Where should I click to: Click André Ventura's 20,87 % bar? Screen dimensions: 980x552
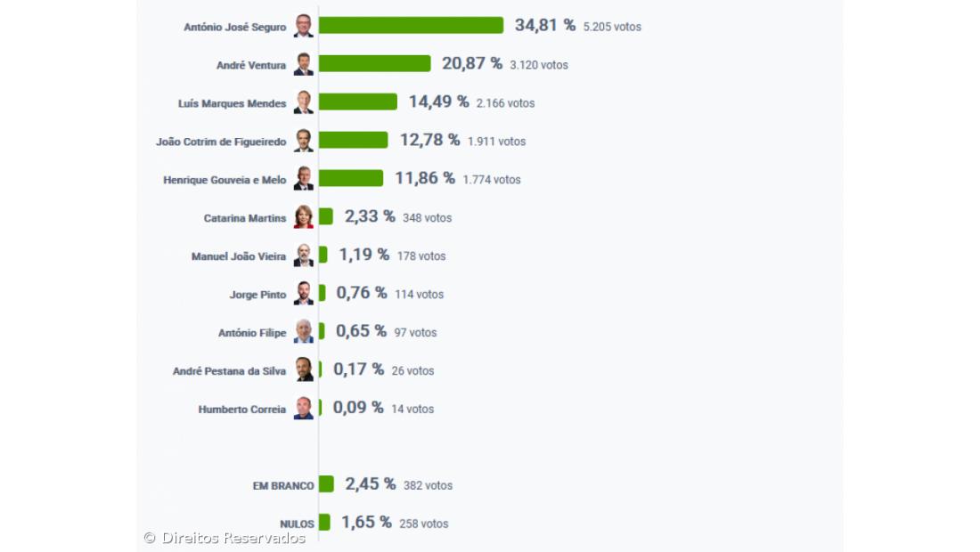point(374,63)
